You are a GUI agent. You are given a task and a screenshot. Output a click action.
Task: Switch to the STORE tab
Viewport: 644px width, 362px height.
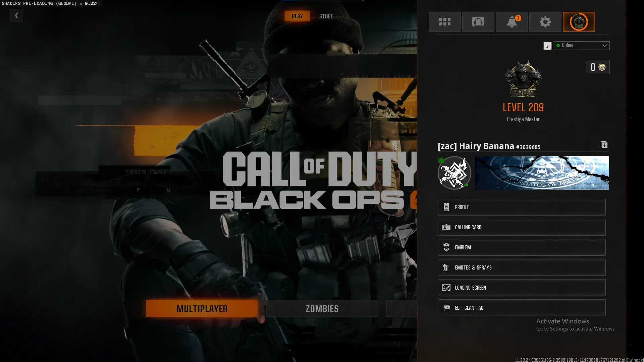[326, 16]
